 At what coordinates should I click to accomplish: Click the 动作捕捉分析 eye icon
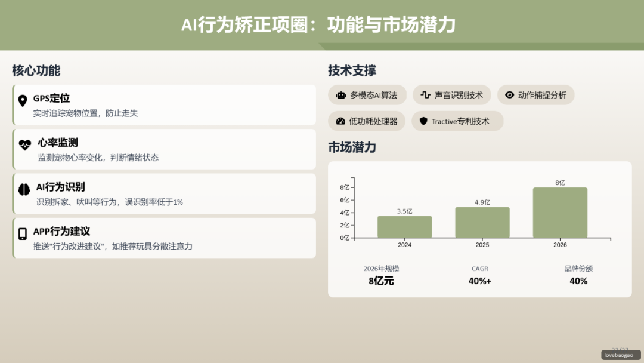pyautogui.click(x=509, y=94)
